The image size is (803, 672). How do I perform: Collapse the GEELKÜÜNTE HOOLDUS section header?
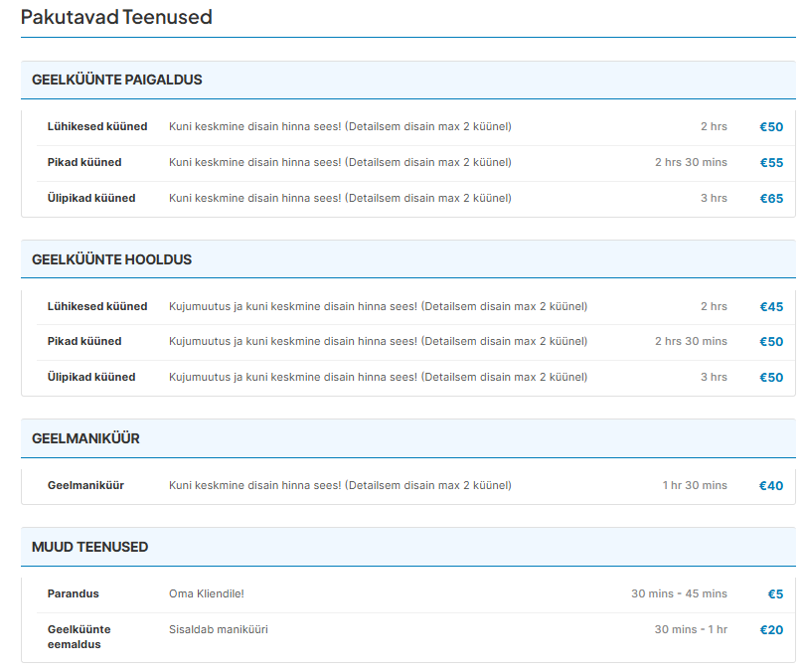click(x=111, y=259)
